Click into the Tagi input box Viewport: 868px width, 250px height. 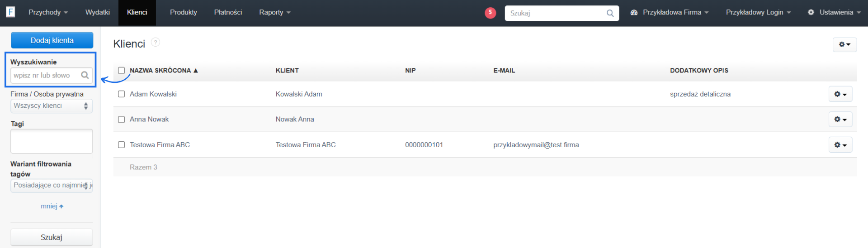click(x=52, y=142)
